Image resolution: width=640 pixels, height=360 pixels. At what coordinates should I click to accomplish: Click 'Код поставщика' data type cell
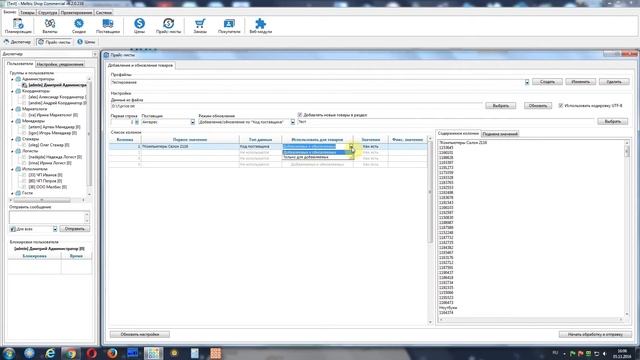pos(260,146)
